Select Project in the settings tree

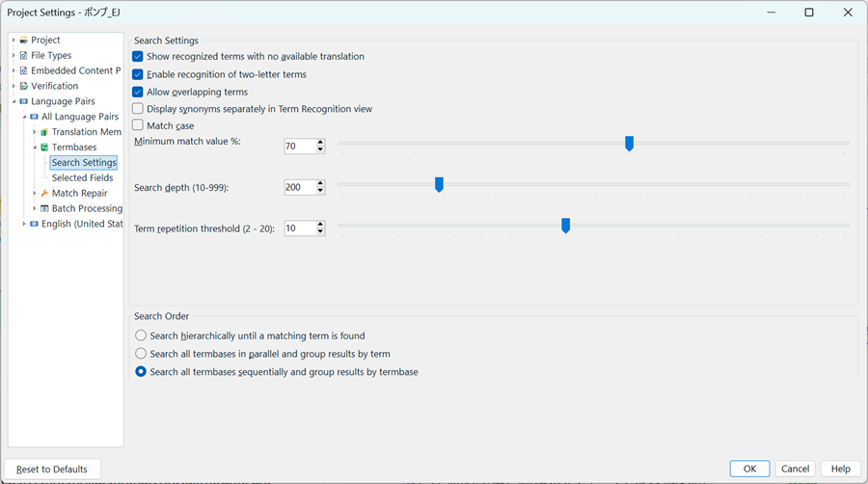click(45, 40)
